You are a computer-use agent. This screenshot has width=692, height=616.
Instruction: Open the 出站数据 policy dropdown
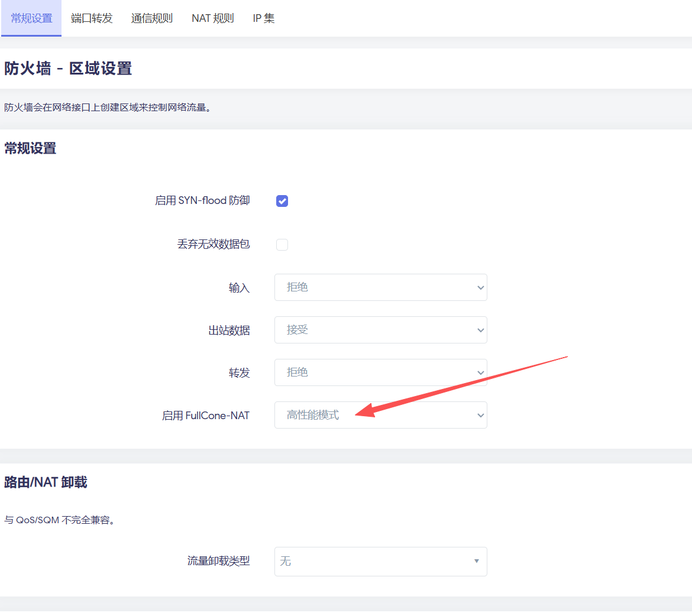coord(380,330)
